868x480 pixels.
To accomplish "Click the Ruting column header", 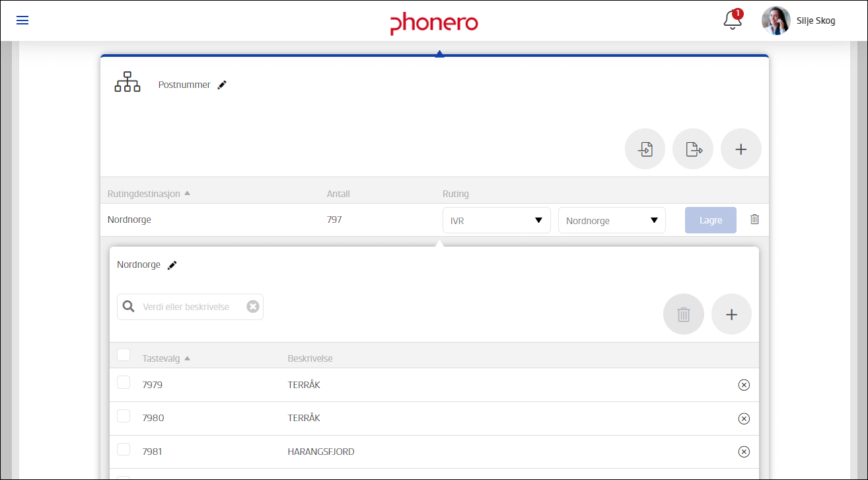I will [456, 194].
